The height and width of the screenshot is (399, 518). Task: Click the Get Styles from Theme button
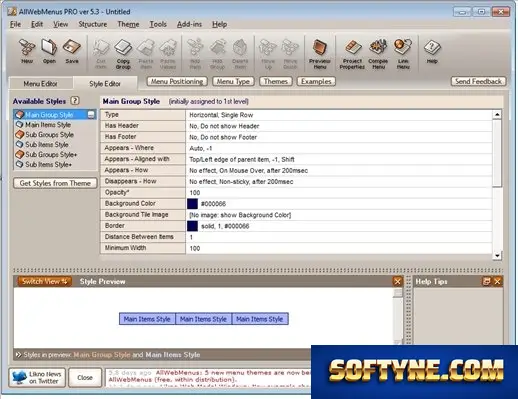[55, 183]
